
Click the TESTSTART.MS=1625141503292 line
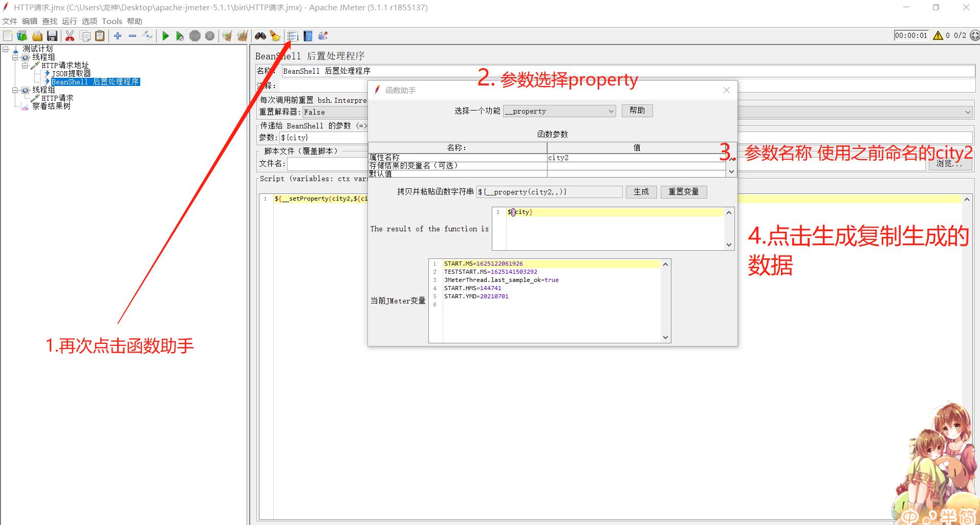pyautogui.click(x=491, y=272)
